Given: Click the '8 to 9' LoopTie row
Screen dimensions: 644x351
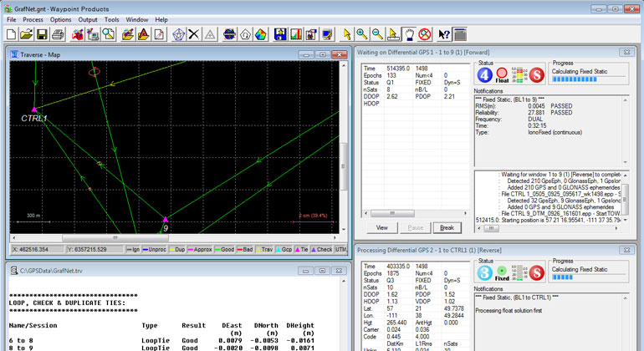Looking at the screenshot, I should tap(161, 348).
